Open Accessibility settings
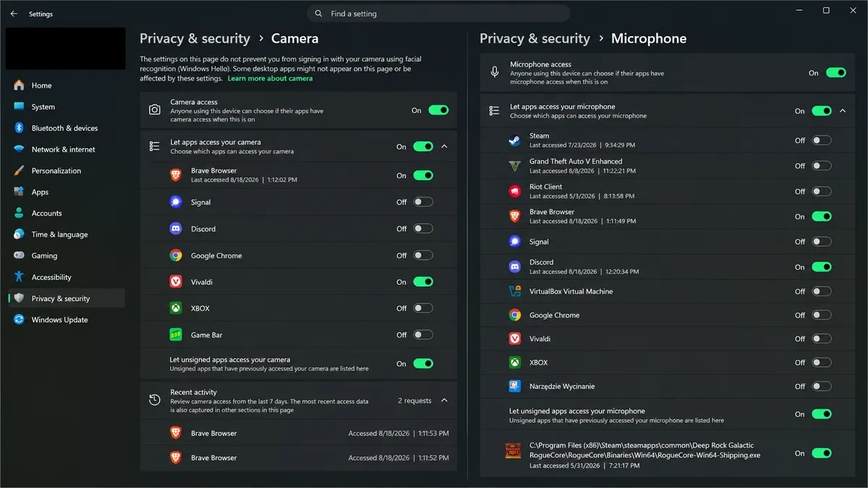868x488 pixels. point(66,277)
